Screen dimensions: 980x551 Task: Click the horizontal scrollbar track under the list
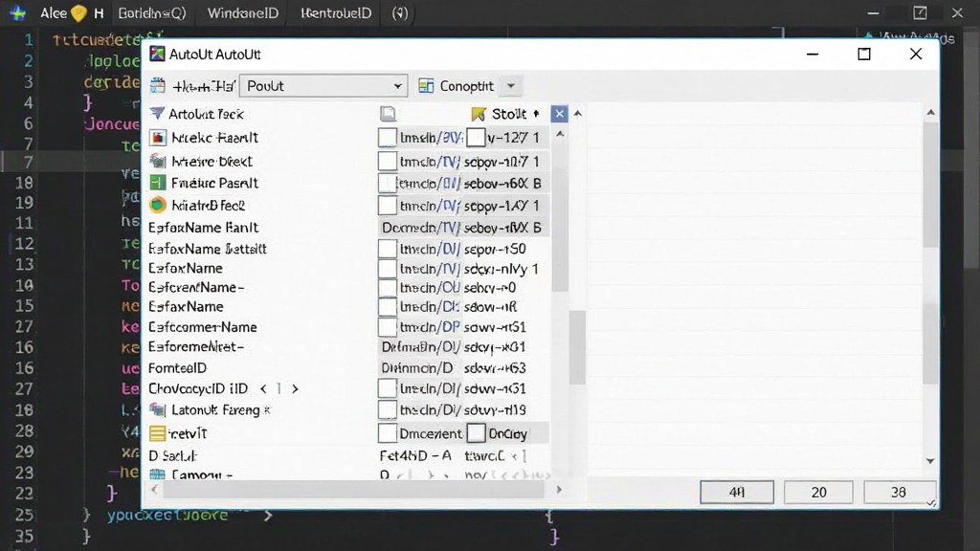coord(354,490)
